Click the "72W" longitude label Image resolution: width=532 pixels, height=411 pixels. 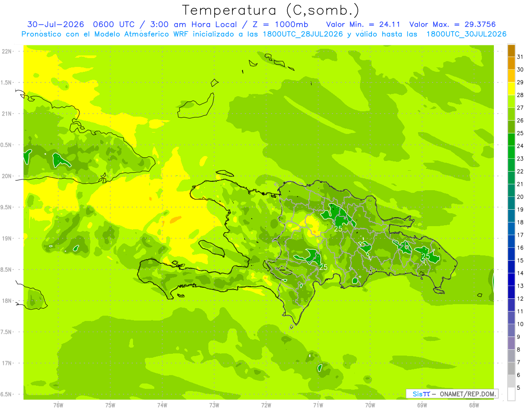point(266,405)
